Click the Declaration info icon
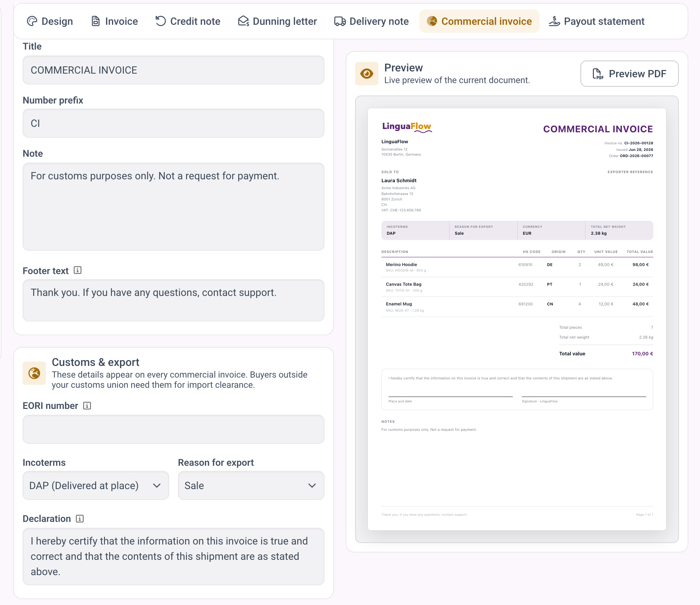The image size is (700, 605). 80,518
